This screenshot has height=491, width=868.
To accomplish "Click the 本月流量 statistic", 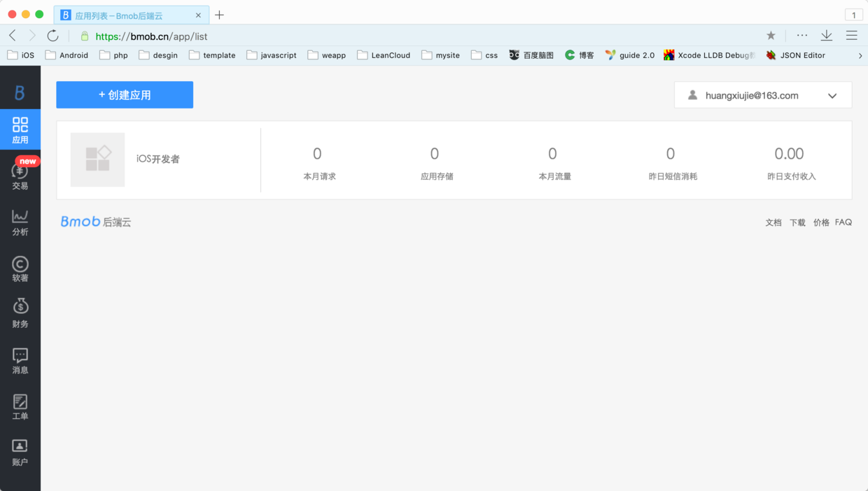I will [x=554, y=163].
